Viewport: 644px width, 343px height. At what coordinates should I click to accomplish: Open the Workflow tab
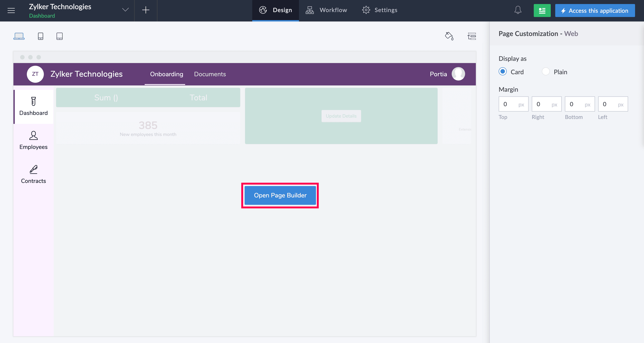[326, 10]
